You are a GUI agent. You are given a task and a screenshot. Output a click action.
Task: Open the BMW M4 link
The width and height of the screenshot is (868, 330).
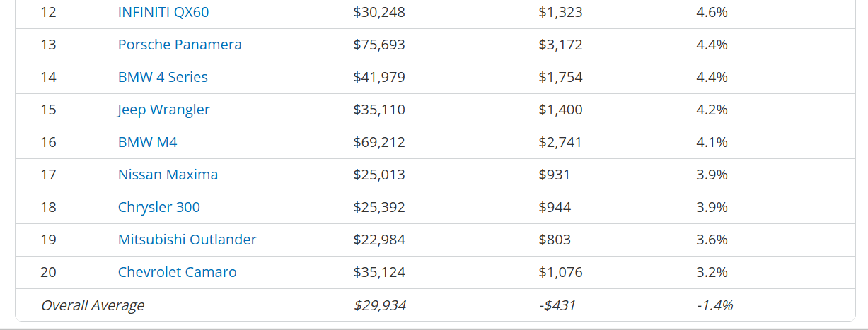148,142
